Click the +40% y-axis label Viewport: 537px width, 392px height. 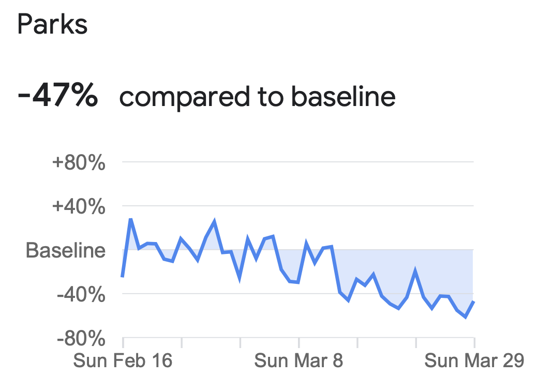79,207
